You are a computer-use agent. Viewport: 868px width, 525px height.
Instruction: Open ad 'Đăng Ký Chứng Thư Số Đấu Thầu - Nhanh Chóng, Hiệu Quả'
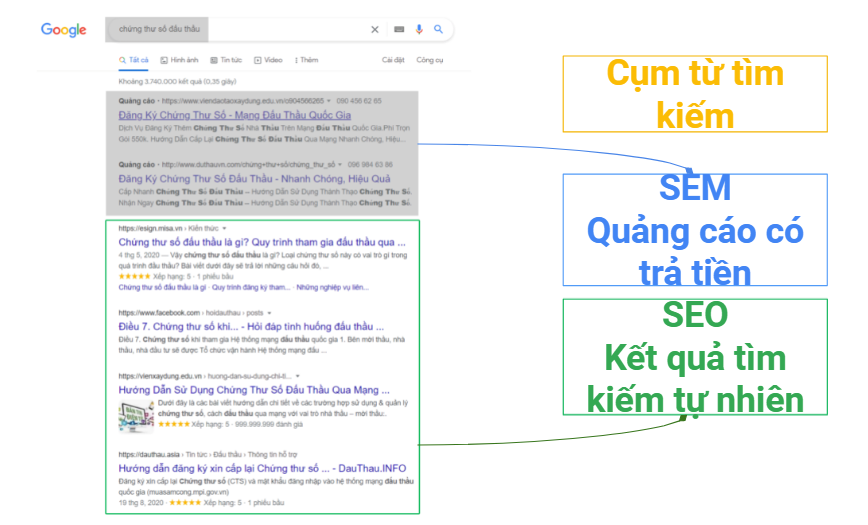tap(254, 179)
